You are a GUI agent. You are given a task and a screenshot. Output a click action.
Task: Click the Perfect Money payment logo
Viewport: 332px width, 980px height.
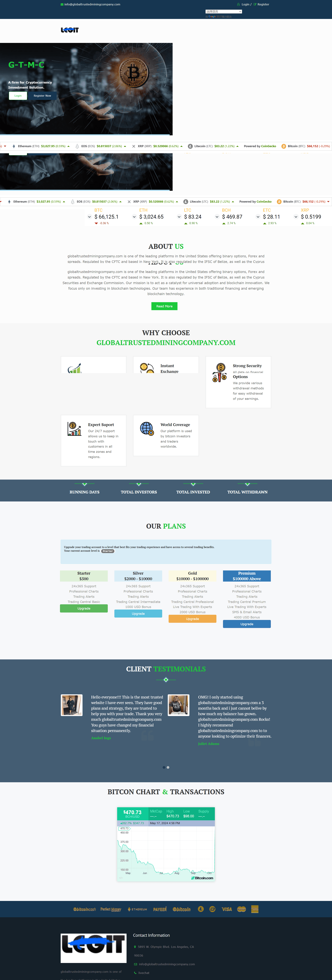(111, 909)
